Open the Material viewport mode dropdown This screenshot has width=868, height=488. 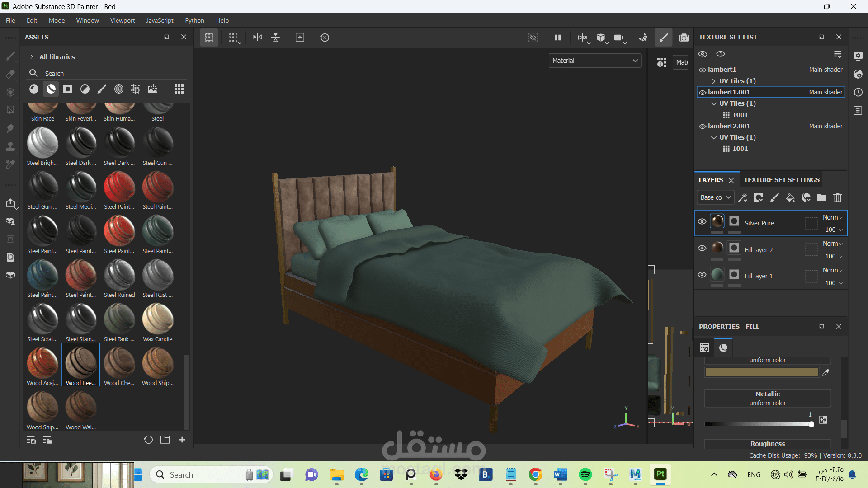tap(594, 61)
